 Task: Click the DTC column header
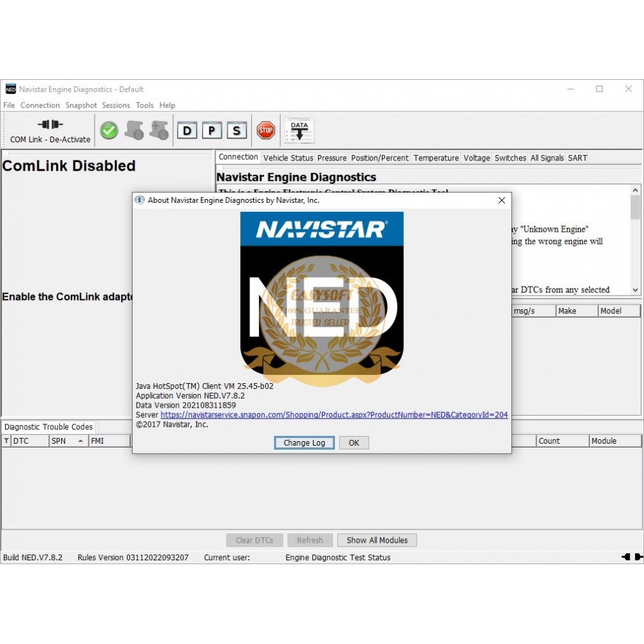pyautogui.click(x=30, y=440)
